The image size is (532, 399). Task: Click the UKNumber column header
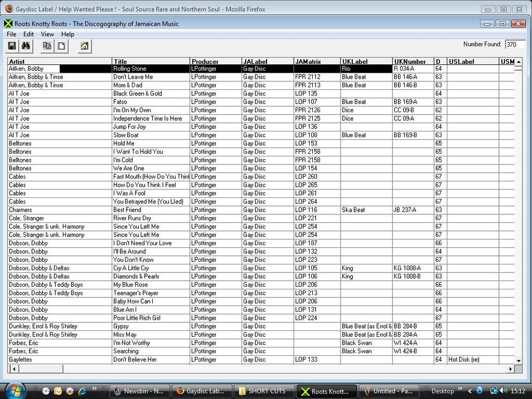(413, 61)
